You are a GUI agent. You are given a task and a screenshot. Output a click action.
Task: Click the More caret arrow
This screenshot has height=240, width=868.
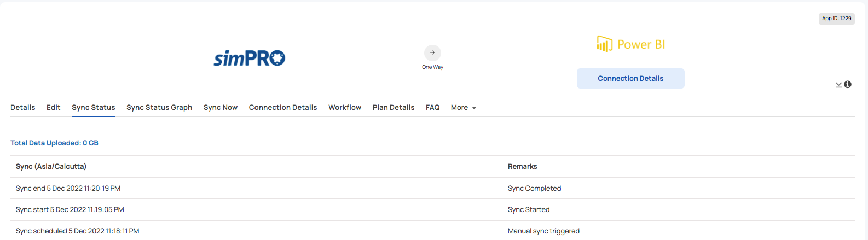click(x=474, y=108)
